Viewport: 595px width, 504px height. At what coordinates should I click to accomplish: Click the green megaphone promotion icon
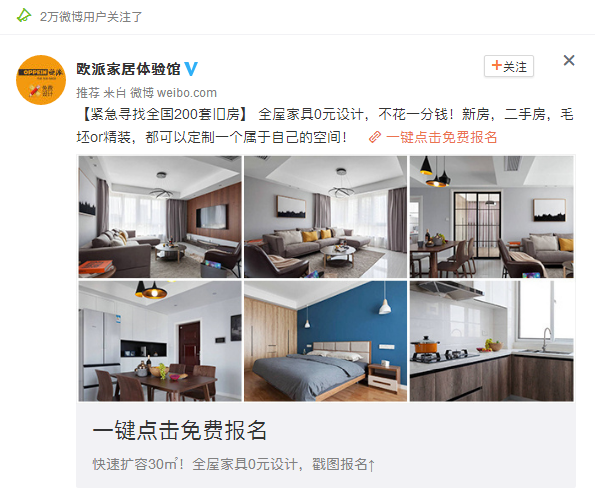tap(24, 16)
